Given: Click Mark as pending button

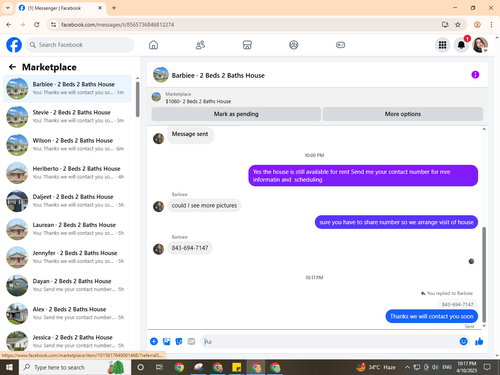Looking at the screenshot, I should click(x=236, y=114).
